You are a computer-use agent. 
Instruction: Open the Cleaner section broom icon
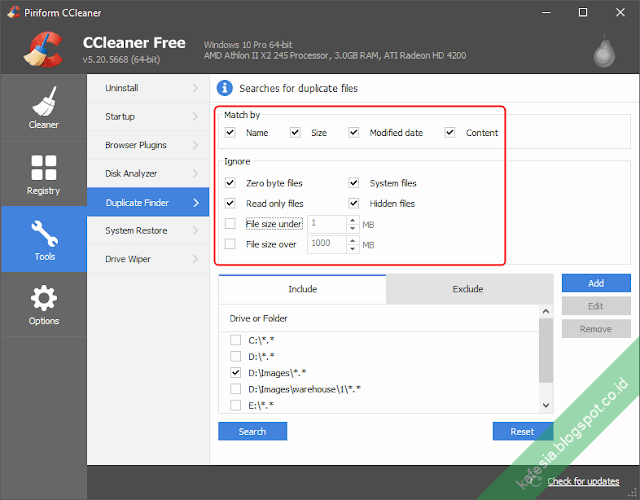pyautogui.click(x=43, y=101)
